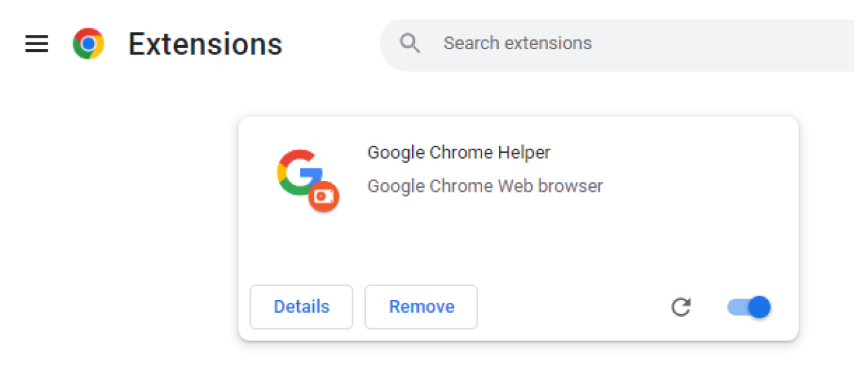Open Details for Google Chrome Helper
This screenshot has width=868, height=368.
tap(301, 307)
